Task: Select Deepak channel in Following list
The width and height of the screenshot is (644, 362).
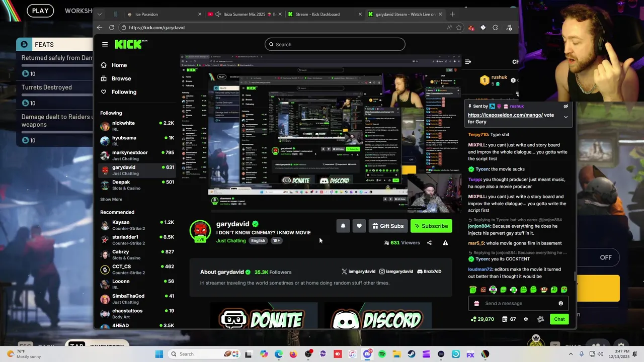Action: [137, 185]
